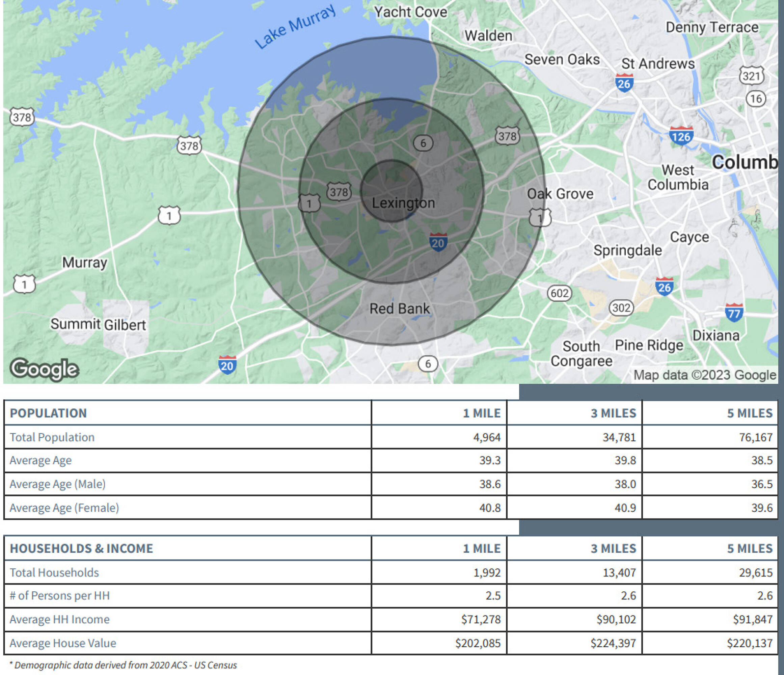The width and height of the screenshot is (784, 675).
Task: Select the Total Population 1 mile value 4,964
Action: [487, 437]
